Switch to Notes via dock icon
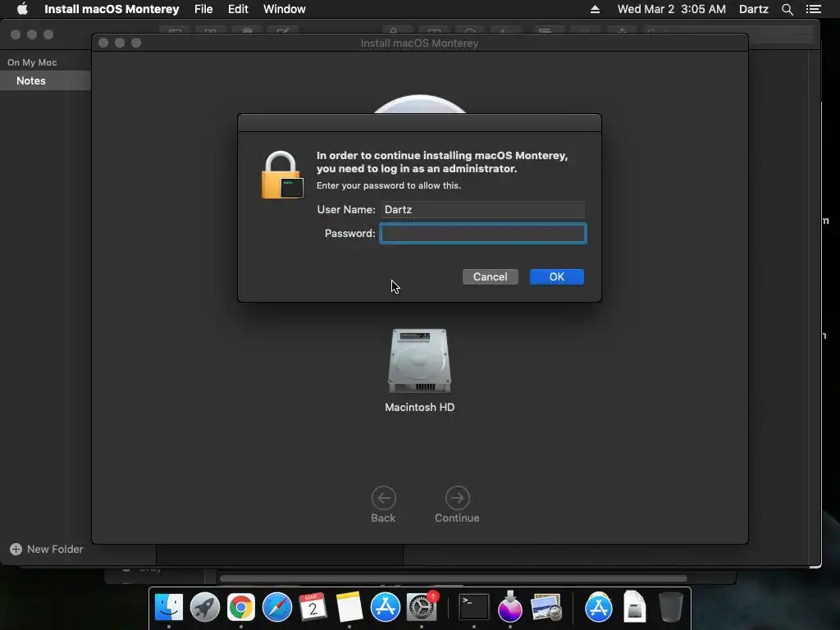Screen dimensions: 840x630 tap(349, 607)
